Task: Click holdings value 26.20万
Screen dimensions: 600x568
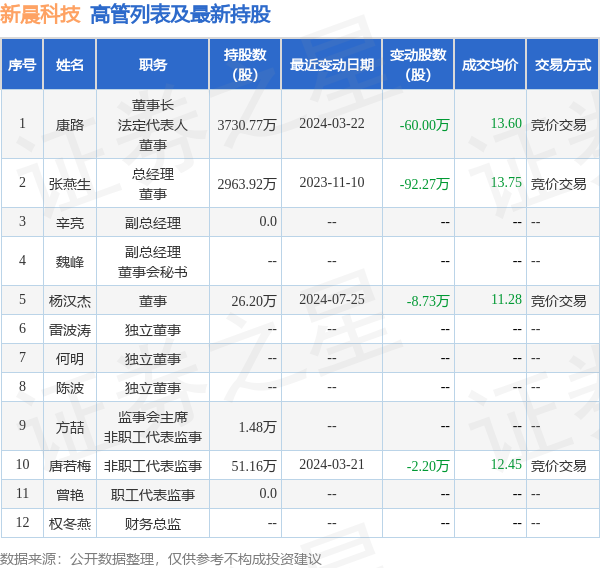Action: [254, 301]
